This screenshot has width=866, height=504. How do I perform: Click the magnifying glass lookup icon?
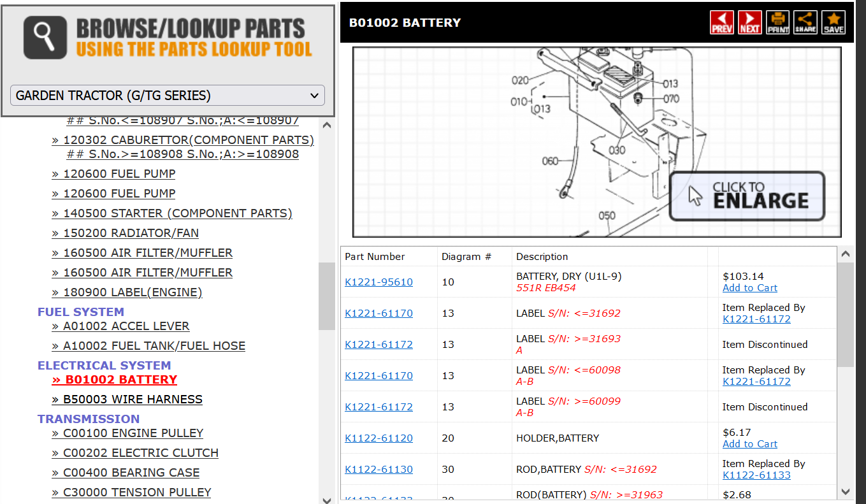tap(45, 38)
